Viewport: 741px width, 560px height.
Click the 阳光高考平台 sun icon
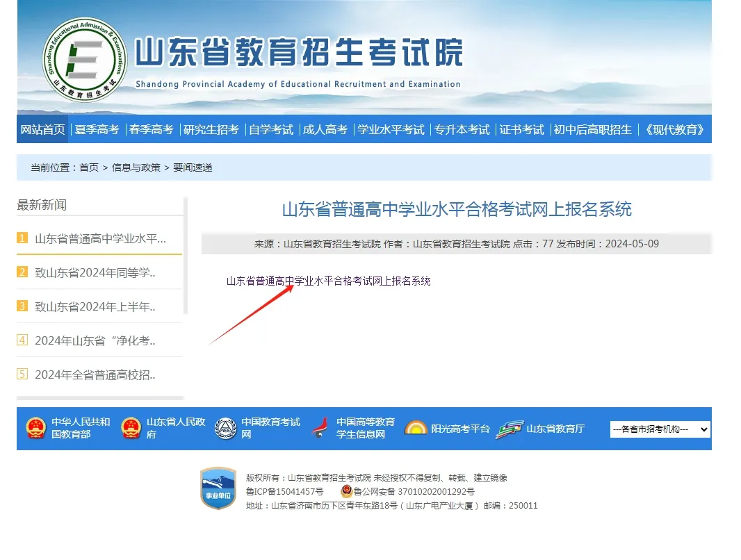coord(416,428)
